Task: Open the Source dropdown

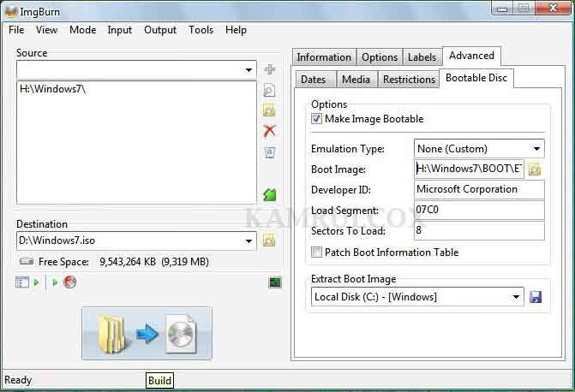Action: tap(249, 69)
